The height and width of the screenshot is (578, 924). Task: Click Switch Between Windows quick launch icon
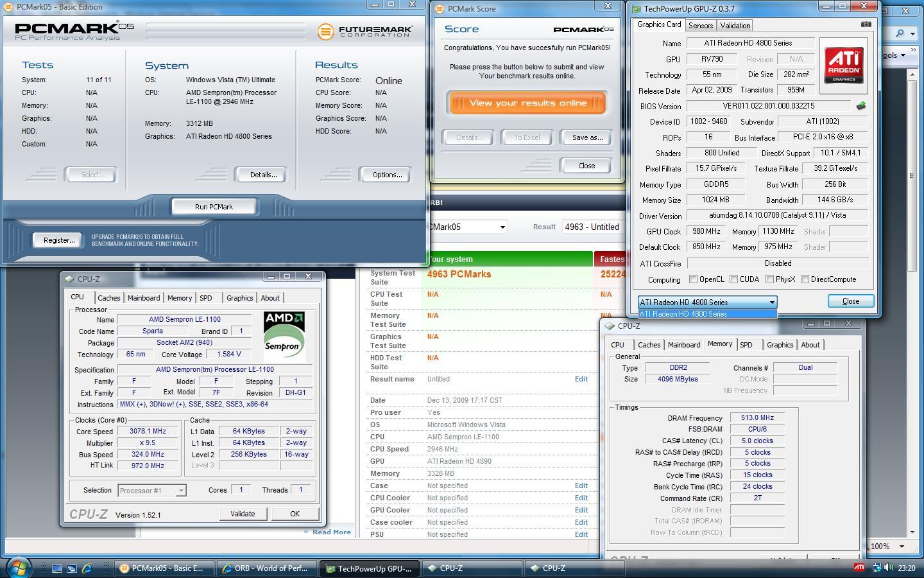72,568
